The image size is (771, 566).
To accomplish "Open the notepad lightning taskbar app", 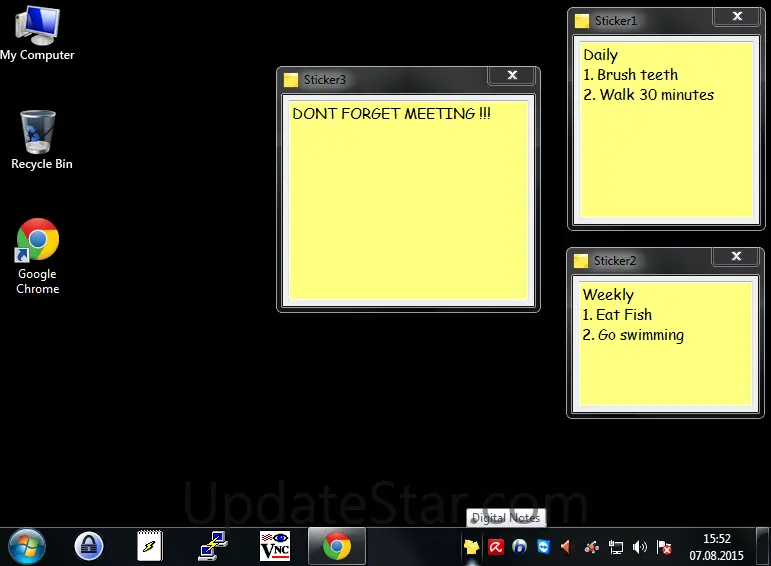I will pos(150,546).
